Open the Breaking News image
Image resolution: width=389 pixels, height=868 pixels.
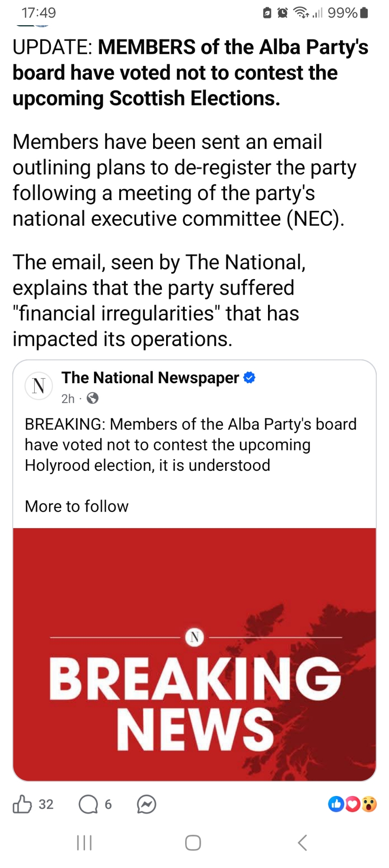(194, 654)
